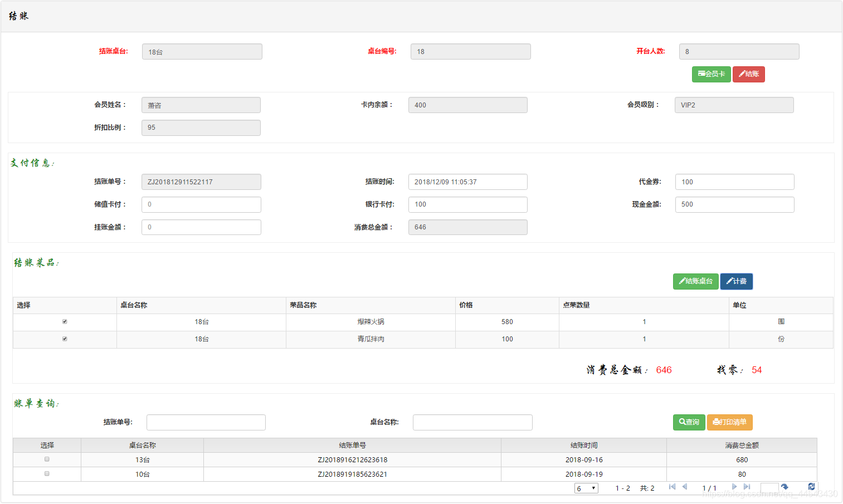
Task: Go to the previous page of bills
Action: click(685, 487)
